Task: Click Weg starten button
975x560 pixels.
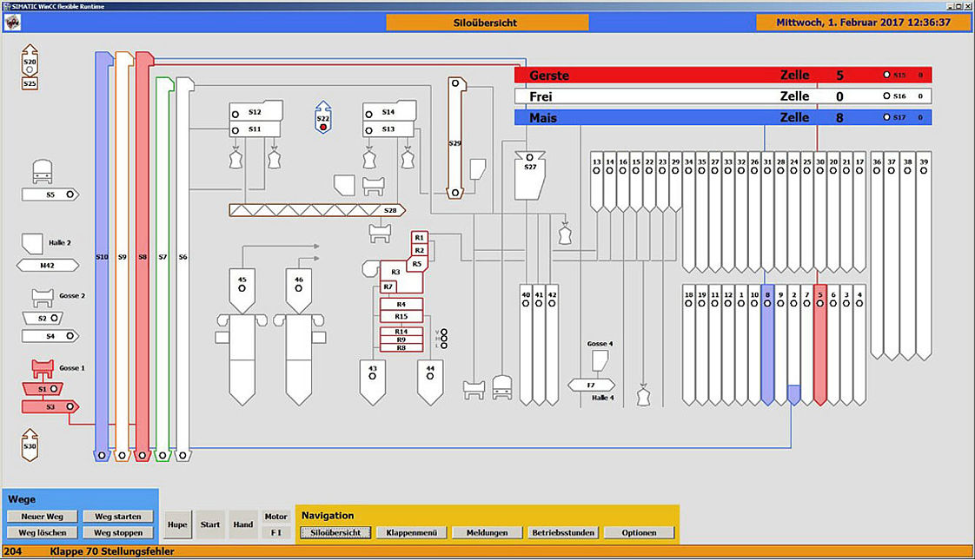Action: [x=118, y=517]
